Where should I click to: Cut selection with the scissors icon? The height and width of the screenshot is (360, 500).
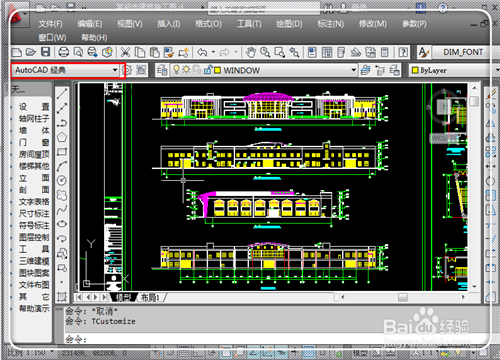click(125, 52)
